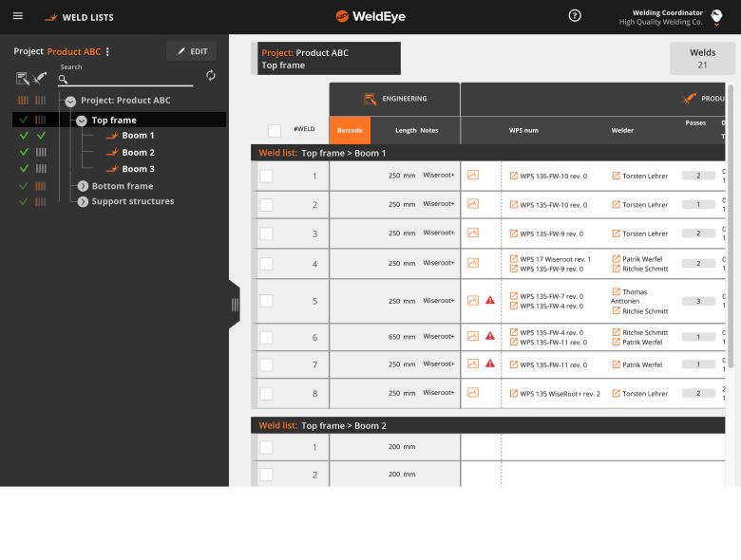Click the red warning triangle on weld 5
The height and width of the screenshot is (560, 741).
[x=490, y=301]
